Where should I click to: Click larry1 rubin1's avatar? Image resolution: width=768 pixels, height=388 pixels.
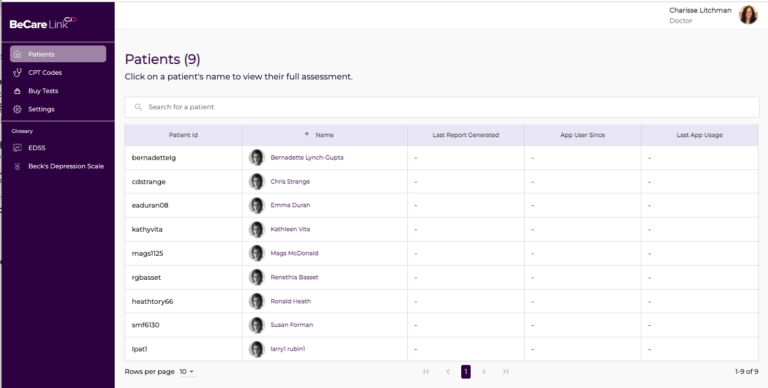point(257,349)
